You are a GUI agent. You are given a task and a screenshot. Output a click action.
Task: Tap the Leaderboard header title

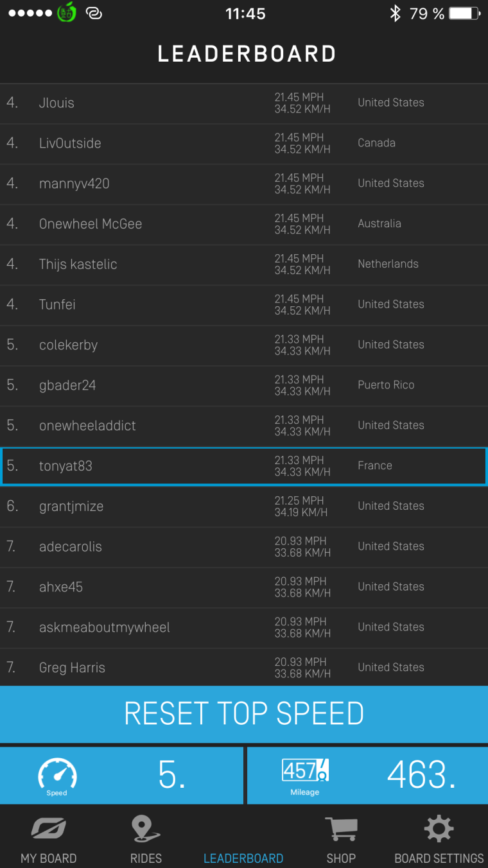(247, 54)
